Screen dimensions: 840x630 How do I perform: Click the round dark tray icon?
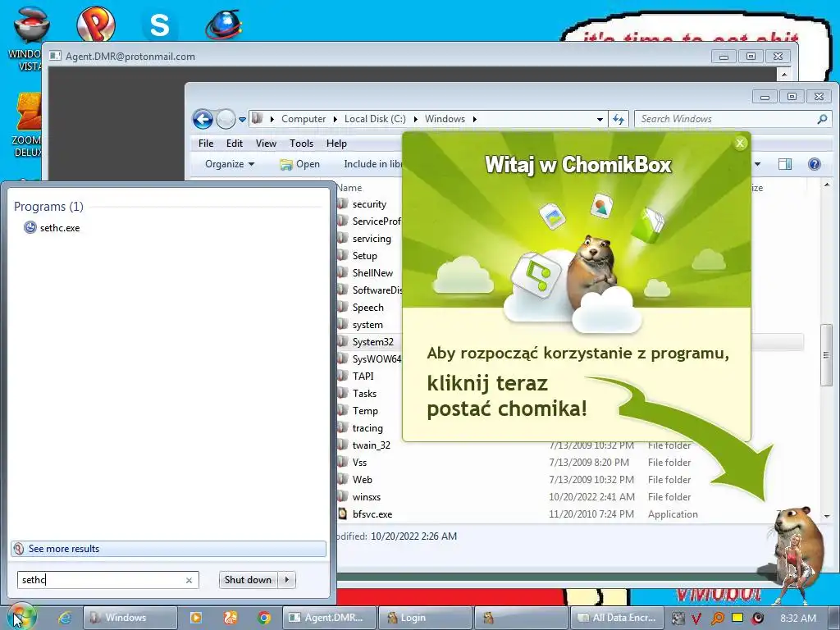pyautogui.click(x=757, y=619)
